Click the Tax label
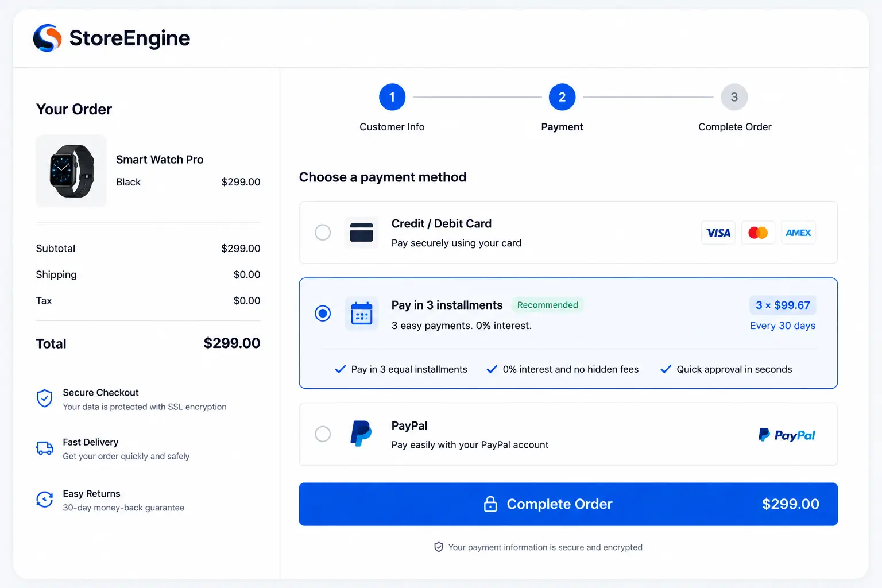The image size is (882, 588). (x=44, y=301)
